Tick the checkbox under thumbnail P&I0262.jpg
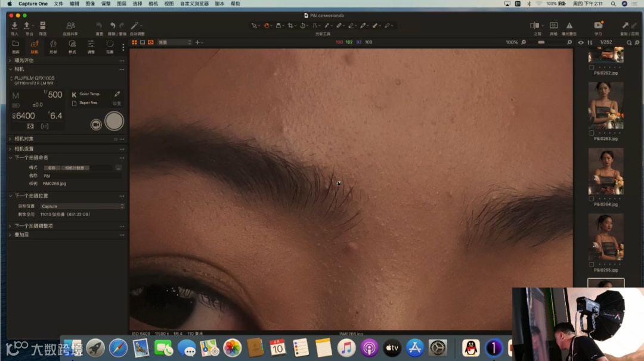This screenshot has height=361, width=644. [592, 67]
